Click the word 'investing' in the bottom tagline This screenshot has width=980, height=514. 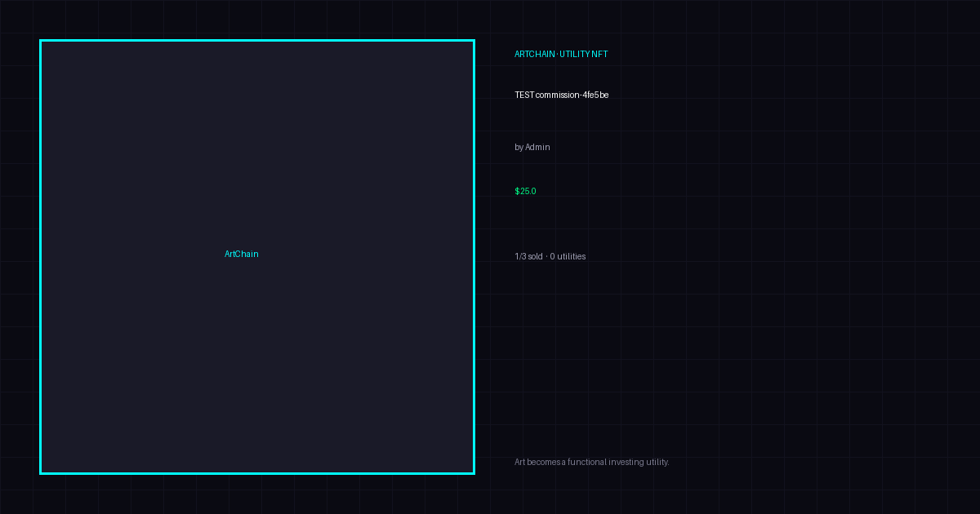point(626,463)
